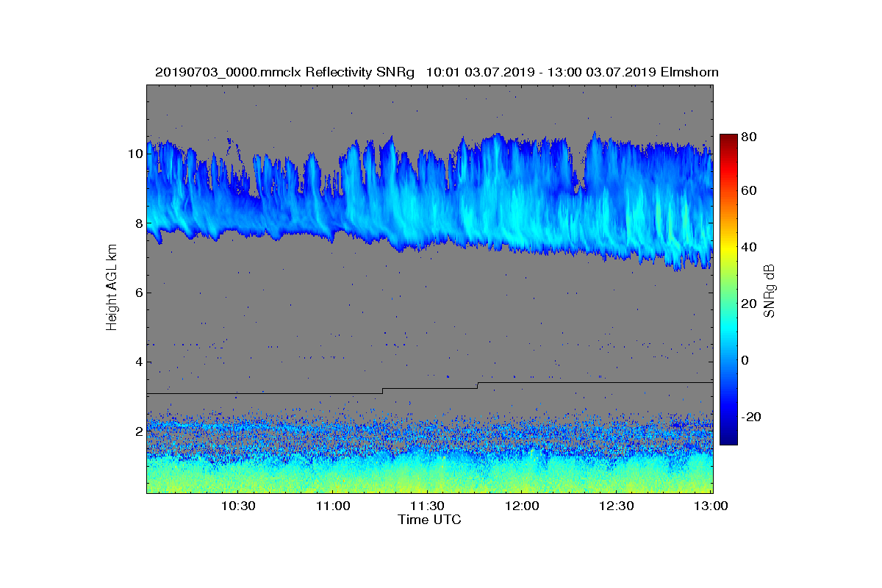Click the colorbar value '-20'
This screenshot has width=882, height=588.
(x=750, y=417)
